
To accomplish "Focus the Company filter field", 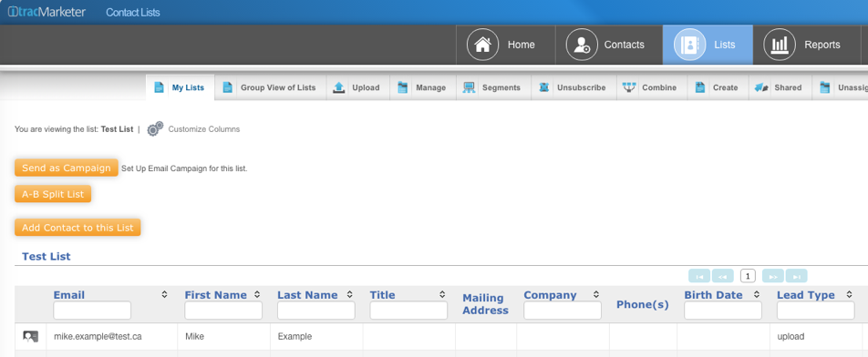I will (563, 311).
